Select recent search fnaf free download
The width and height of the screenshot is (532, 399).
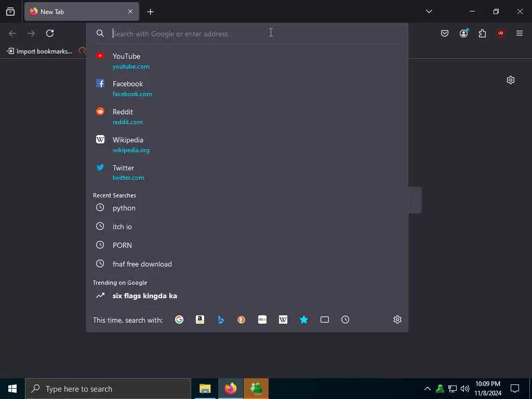tap(247, 264)
